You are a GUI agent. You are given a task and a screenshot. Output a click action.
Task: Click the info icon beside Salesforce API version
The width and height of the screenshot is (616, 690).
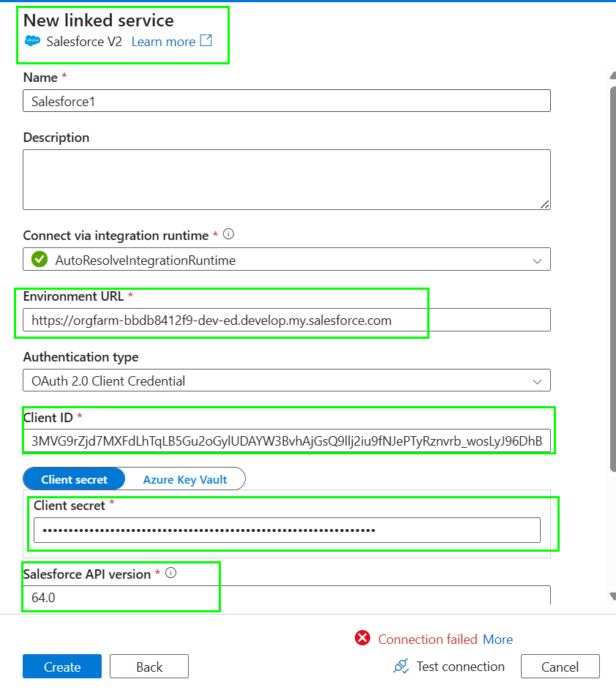pyautogui.click(x=170, y=573)
